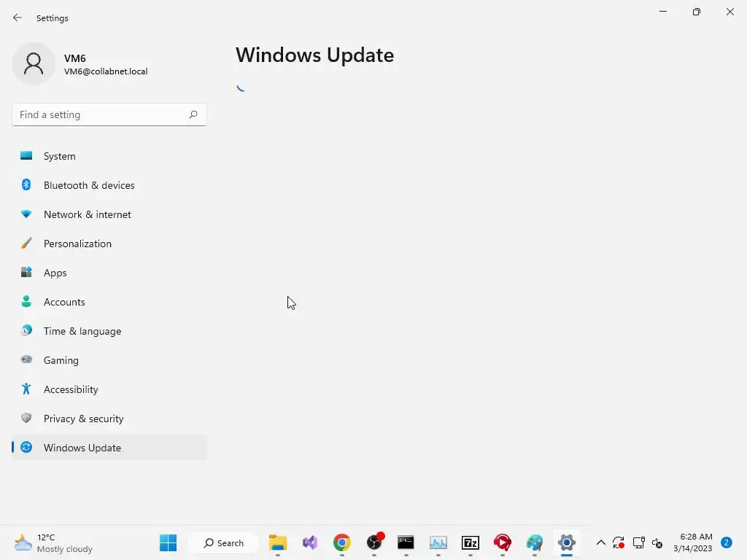Click the sync update tray icon
Viewport: 747px width, 560px height.
619,542
